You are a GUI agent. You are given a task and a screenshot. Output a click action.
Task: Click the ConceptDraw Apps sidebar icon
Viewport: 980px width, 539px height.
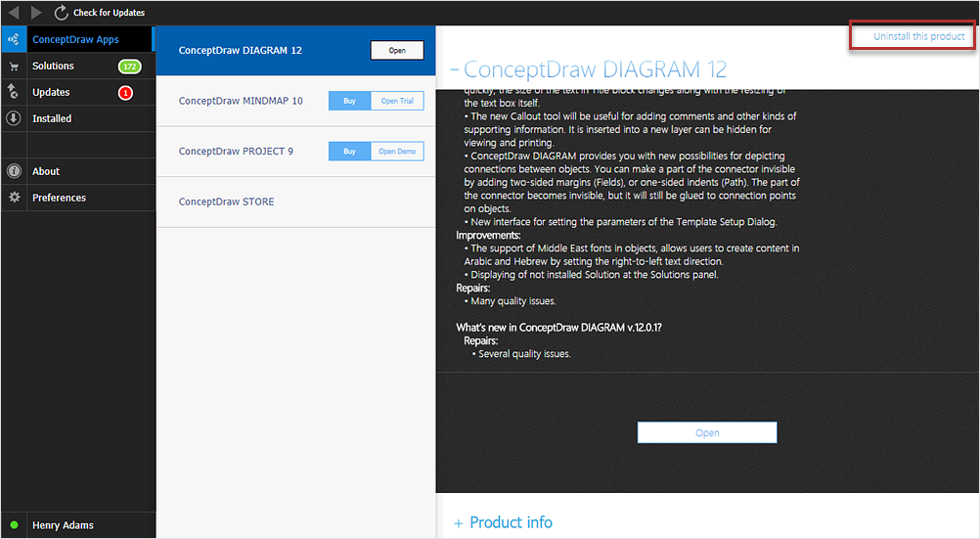point(14,39)
